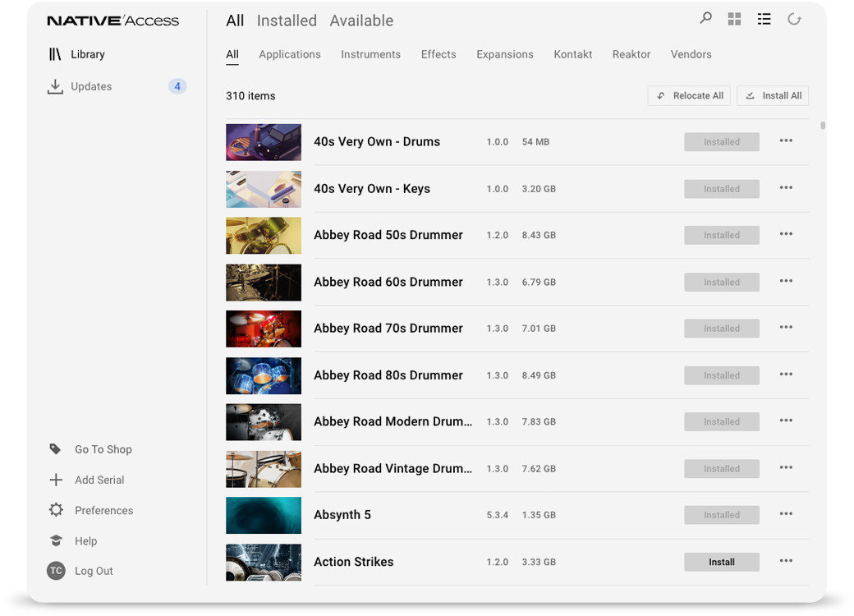
Task: Switch to the Available view
Action: pos(361,21)
